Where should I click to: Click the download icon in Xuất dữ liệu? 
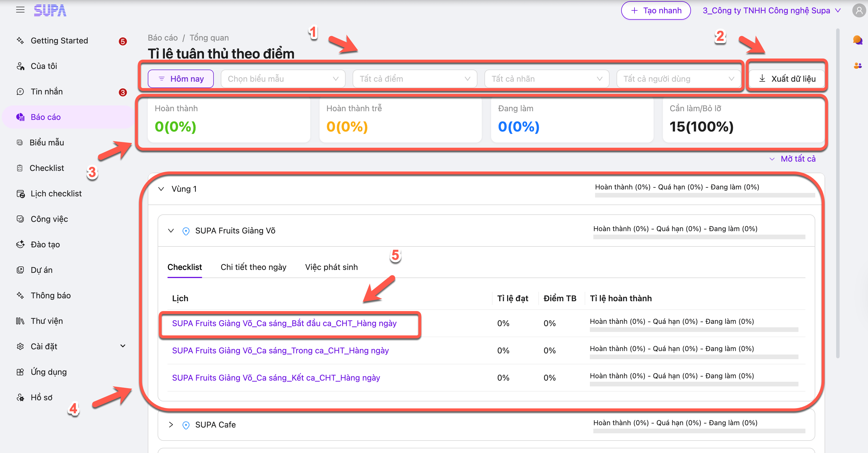[x=762, y=78]
